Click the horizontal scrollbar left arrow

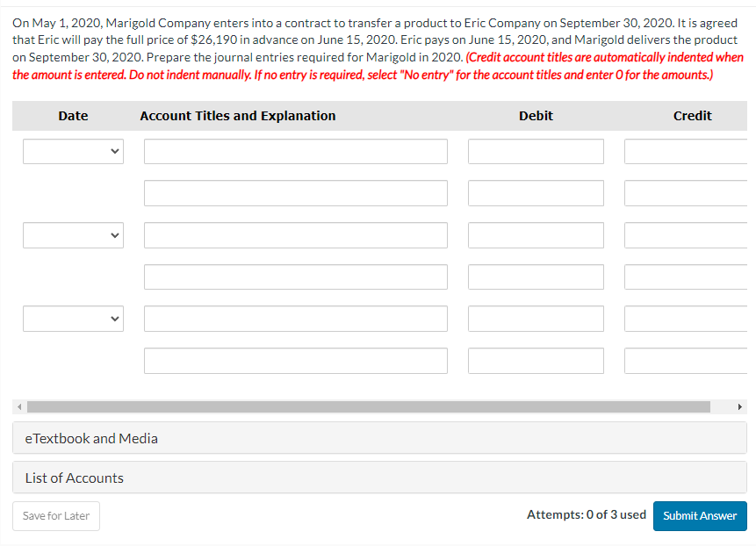tap(19, 406)
